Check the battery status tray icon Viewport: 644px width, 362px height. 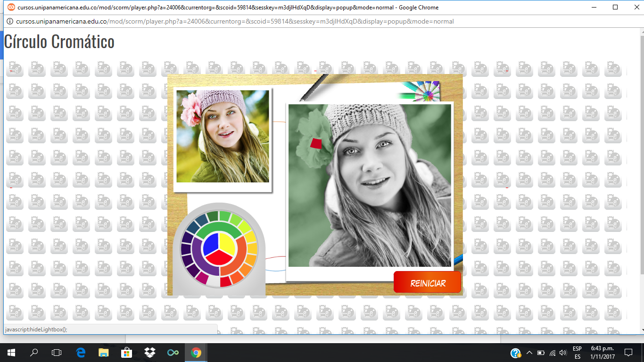pyautogui.click(x=541, y=353)
